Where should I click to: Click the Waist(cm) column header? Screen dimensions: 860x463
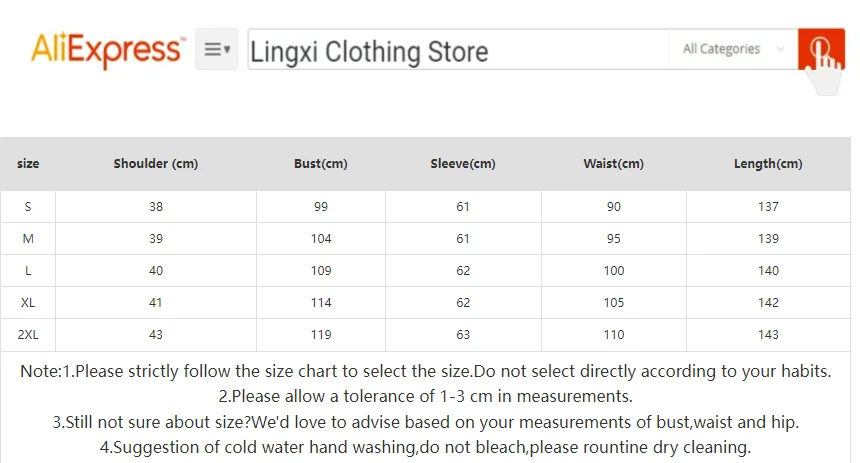[x=614, y=163]
